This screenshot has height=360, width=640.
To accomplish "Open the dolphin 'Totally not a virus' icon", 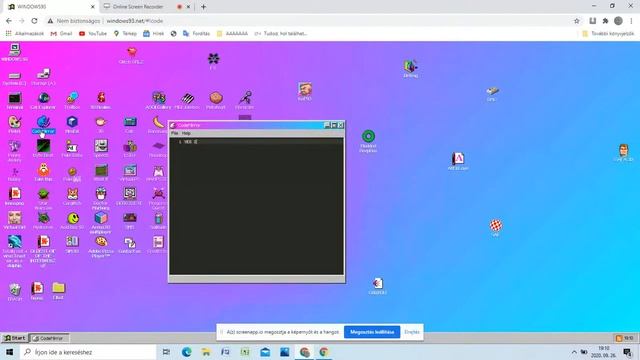I will (14, 251).
